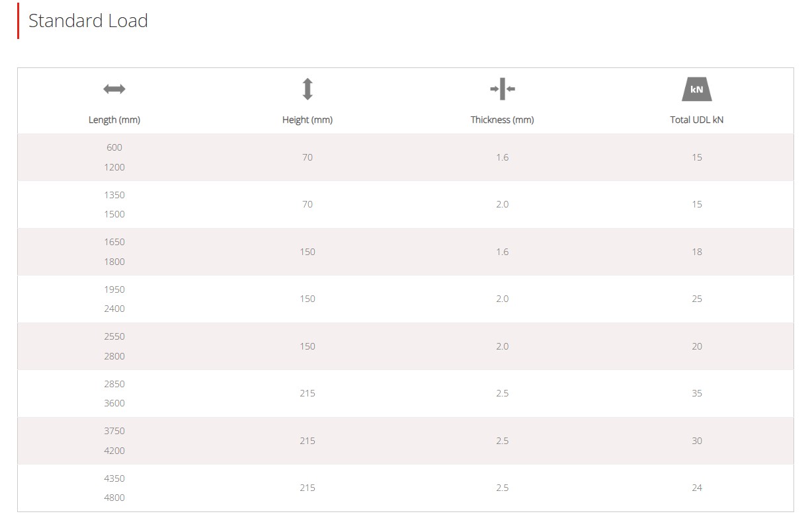Click the kN weight icon
The height and width of the screenshot is (526, 812).
(x=697, y=89)
